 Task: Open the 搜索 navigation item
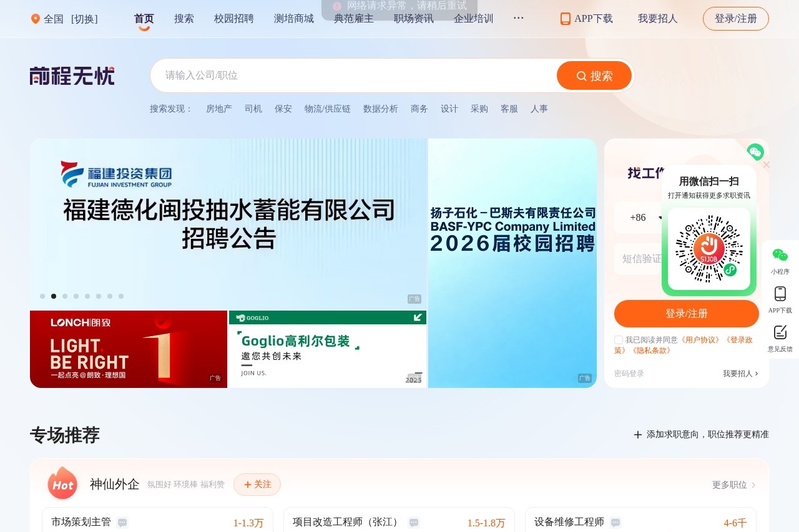[x=184, y=19]
